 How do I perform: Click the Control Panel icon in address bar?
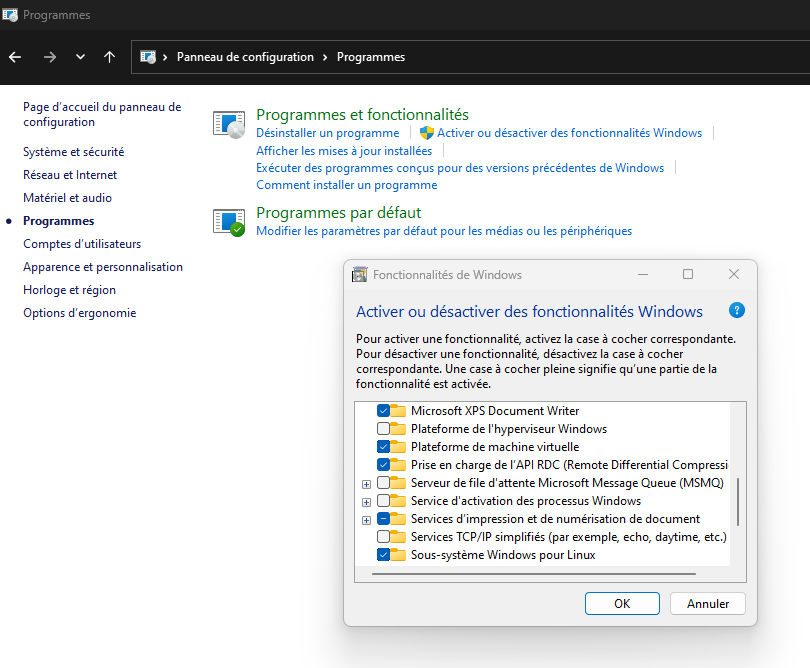pyautogui.click(x=148, y=57)
